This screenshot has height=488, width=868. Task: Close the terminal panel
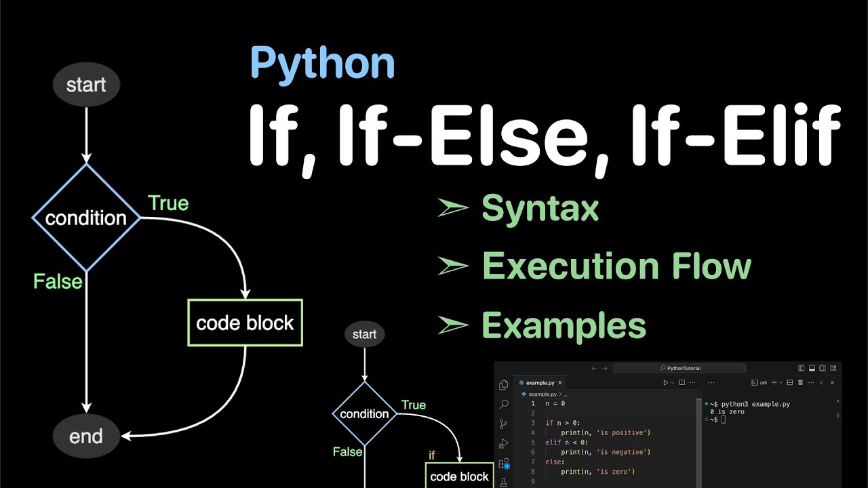pos(832,383)
